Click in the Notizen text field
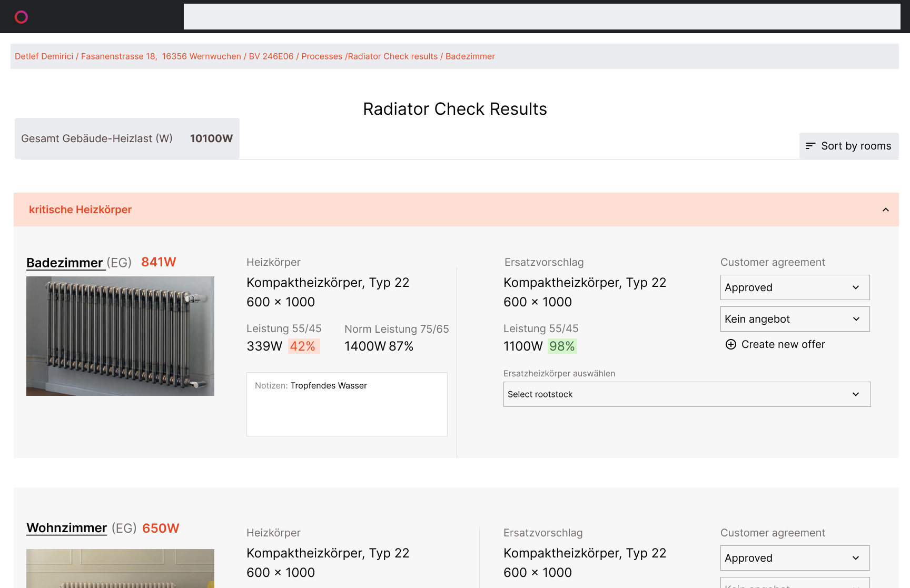Viewport: 910px width, 588px height. [347, 404]
